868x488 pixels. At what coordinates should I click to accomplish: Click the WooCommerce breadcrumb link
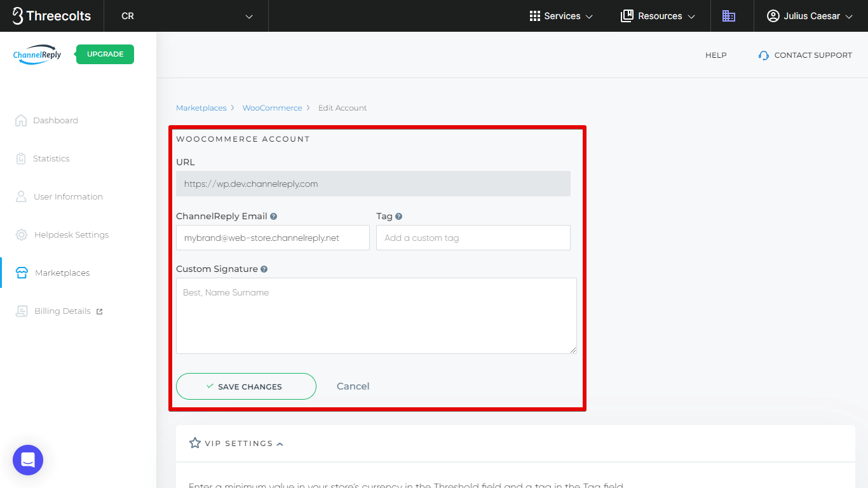tap(272, 108)
